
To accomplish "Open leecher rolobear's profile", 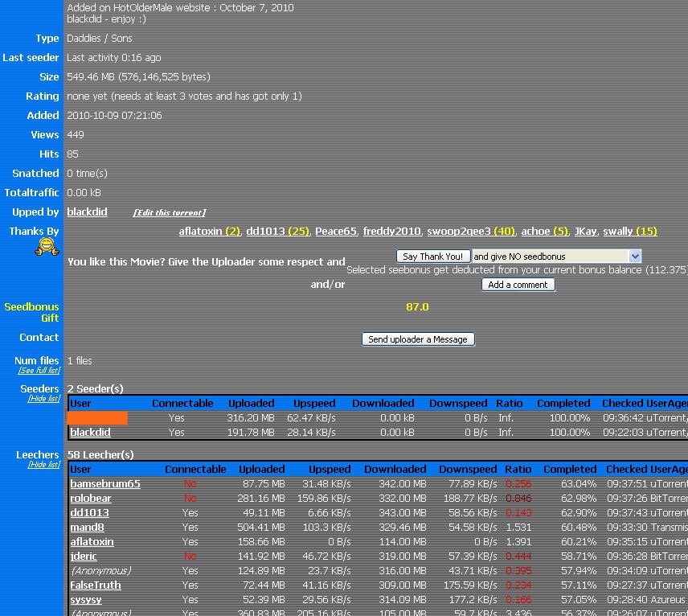I will (90, 498).
